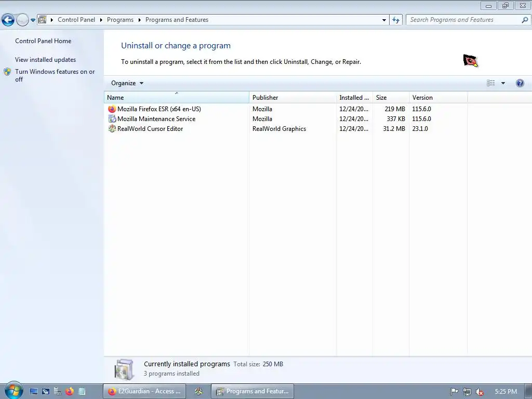Click Total size 250 MB text
The width and height of the screenshot is (532, 399).
pyautogui.click(x=258, y=364)
